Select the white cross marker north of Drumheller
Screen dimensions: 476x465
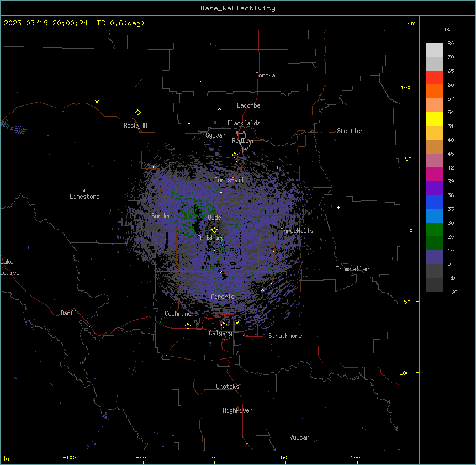(338, 207)
